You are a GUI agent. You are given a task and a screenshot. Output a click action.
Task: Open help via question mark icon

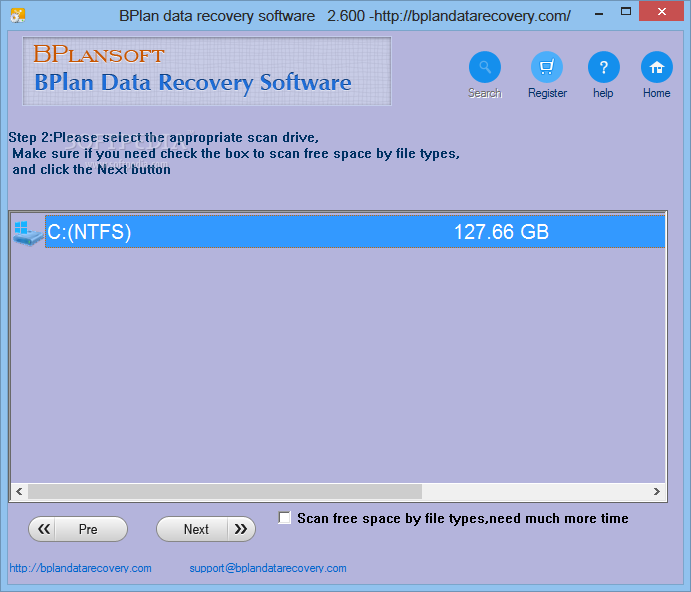pos(604,67)
